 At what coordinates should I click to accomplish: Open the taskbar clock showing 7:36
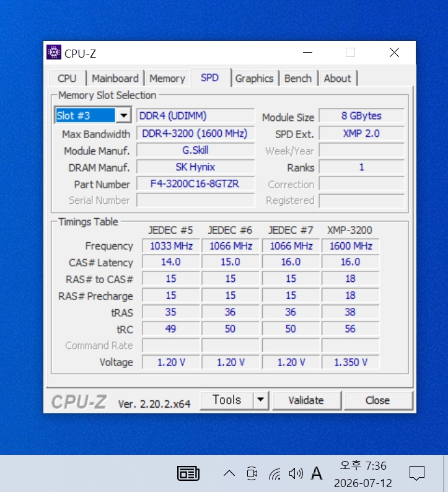point(363,474)
